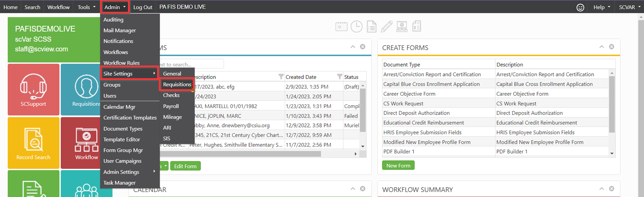Image resolution: width=644 pixels, height=197 pixels.
Task: Select Requisitions under Site Settings
Action: point(177,85)
